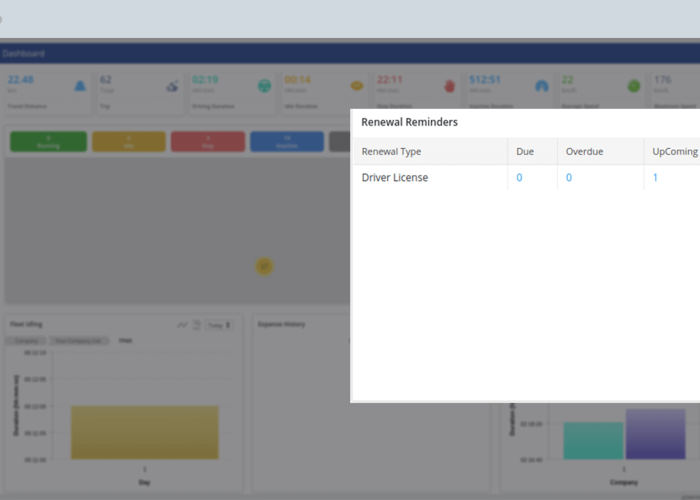Open the Today dropdown in Fleet Idling
The image size is (700, 500).
coord(220,325)
